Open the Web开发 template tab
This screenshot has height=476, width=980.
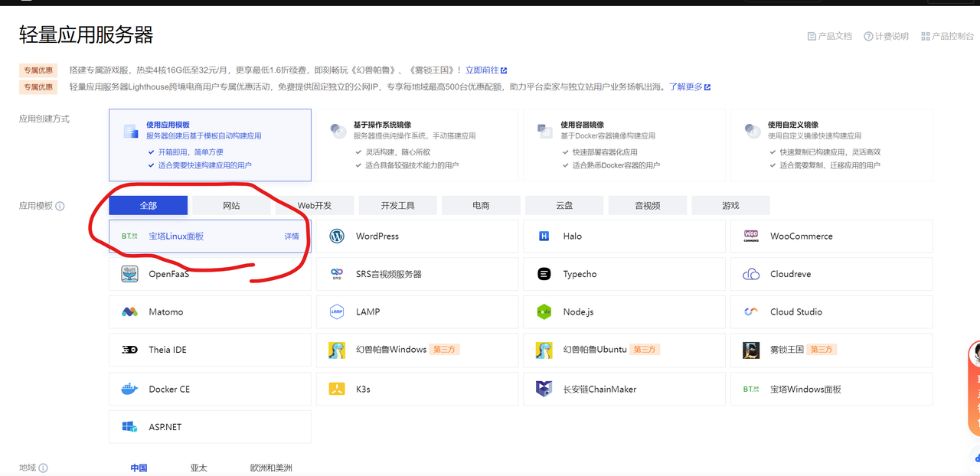(x=315, y=205)
